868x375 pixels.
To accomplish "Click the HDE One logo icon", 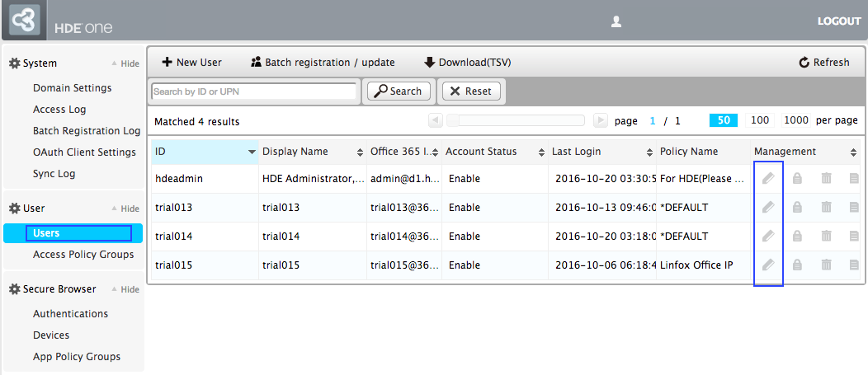I will tap(25, 20).
